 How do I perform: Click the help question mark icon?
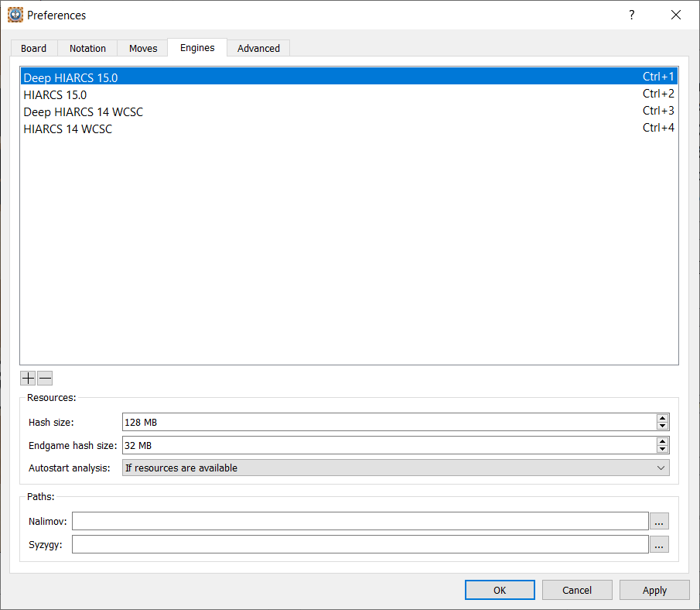coord(631,15)
